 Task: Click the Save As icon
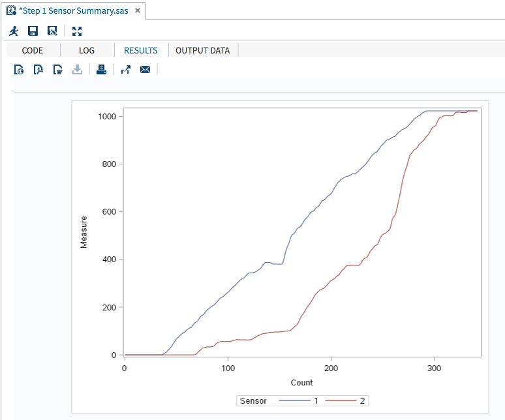pos(52,31)
